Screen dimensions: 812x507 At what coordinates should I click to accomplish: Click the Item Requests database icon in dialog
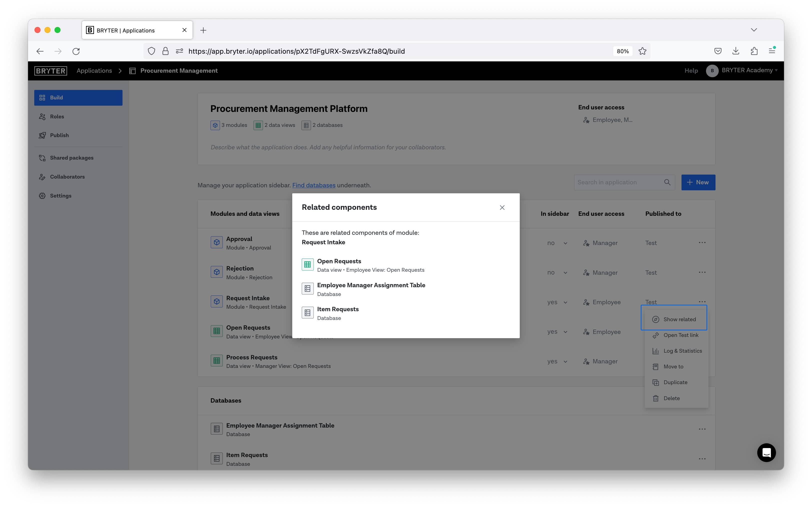click(307, 312)
